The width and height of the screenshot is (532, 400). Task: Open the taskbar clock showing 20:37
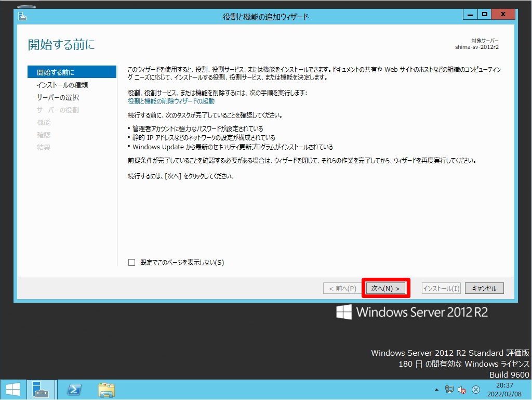click(x=504, y=390)
